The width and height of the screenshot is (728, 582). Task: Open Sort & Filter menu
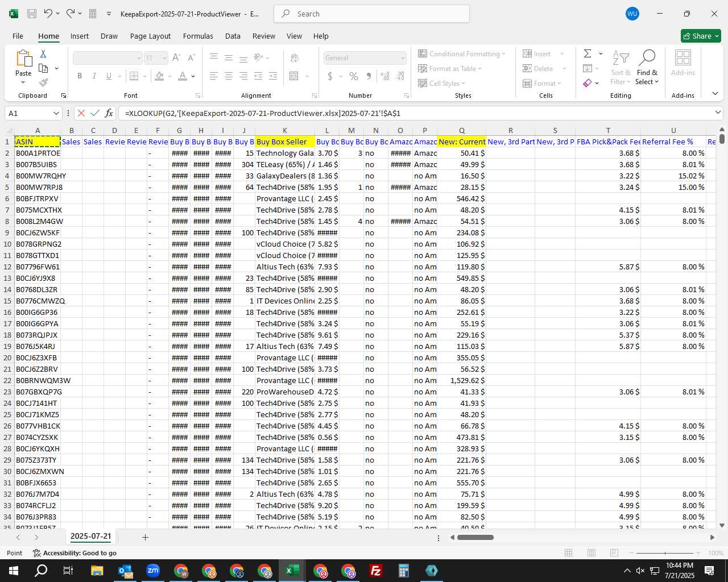pyautogui.click(x=621, y=68)
